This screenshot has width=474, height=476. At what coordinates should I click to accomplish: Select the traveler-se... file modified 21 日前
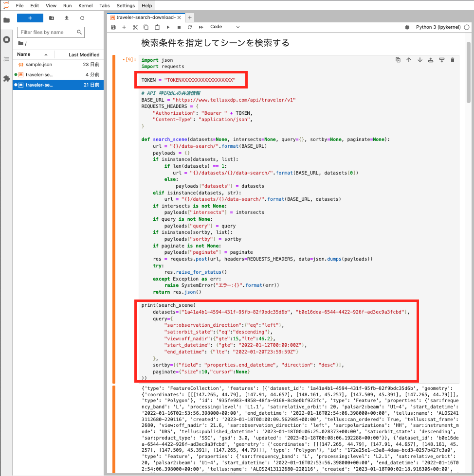58,85
